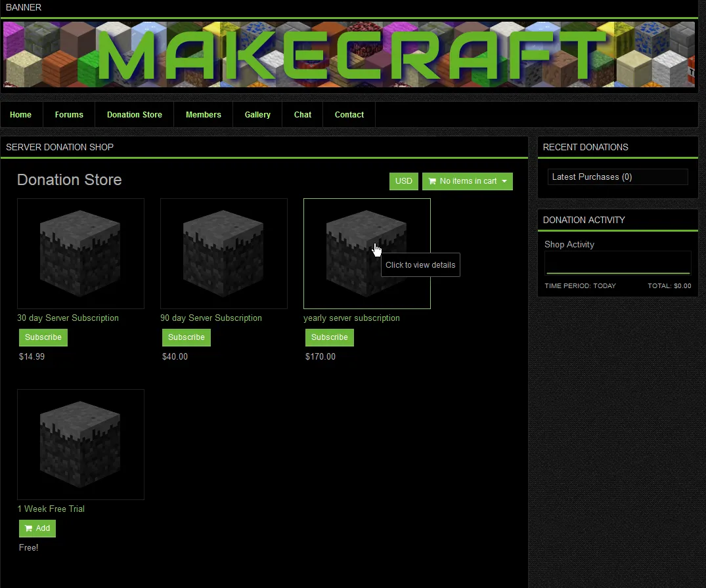Open the Chat page
706x588 pixels.
pos(302,114)
